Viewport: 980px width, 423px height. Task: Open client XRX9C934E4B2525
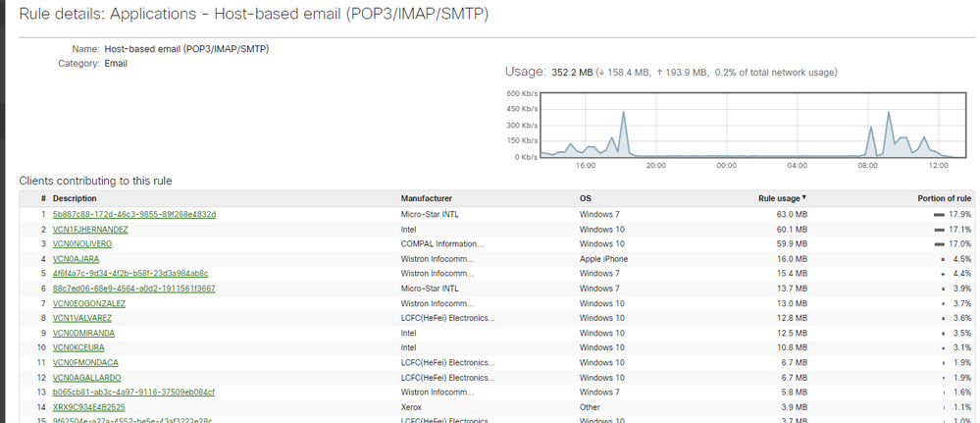[88, 407]
